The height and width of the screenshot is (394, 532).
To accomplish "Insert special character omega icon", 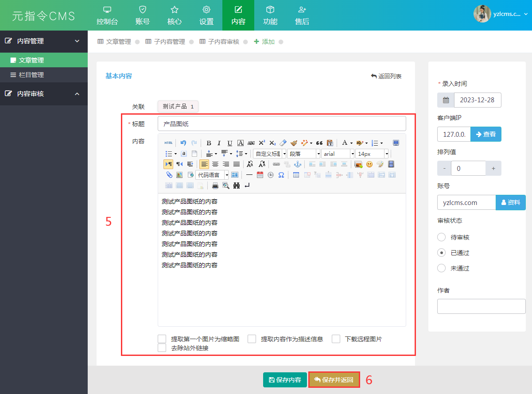I will (281, 175).
